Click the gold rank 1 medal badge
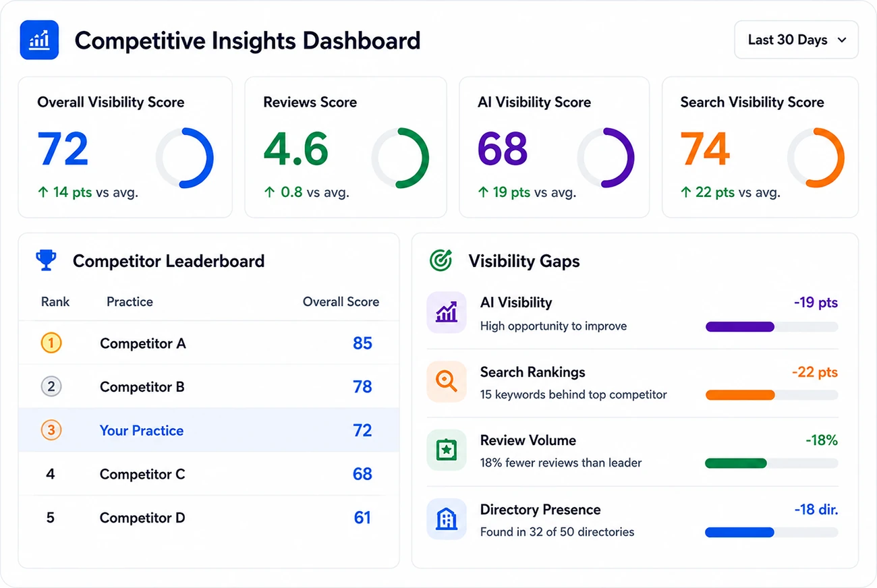 51,343
